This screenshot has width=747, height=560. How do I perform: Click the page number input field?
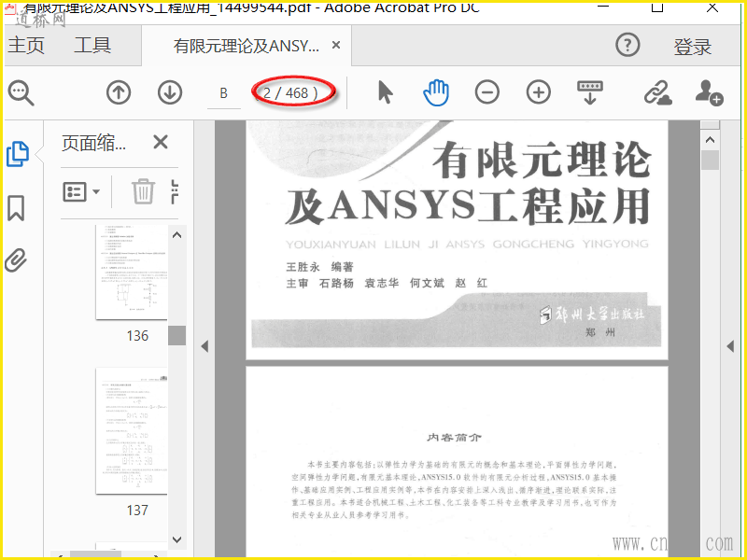223,92
